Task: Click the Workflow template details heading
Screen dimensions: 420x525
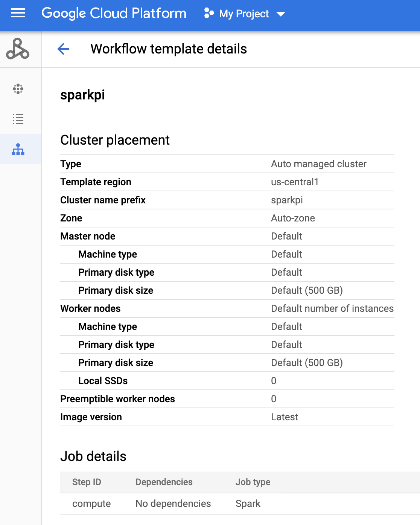Action: pos(169,49)
